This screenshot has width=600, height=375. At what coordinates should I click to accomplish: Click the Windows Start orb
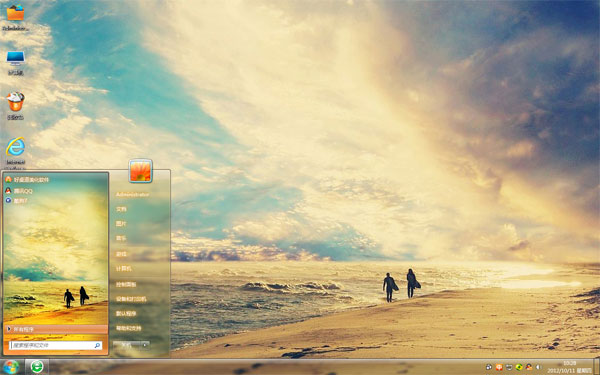(11, 367)
